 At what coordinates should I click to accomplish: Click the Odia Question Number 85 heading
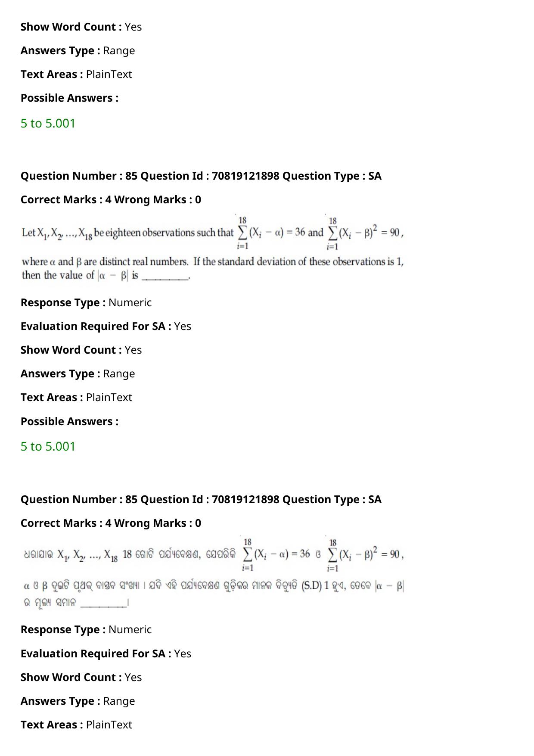(201, 499)
